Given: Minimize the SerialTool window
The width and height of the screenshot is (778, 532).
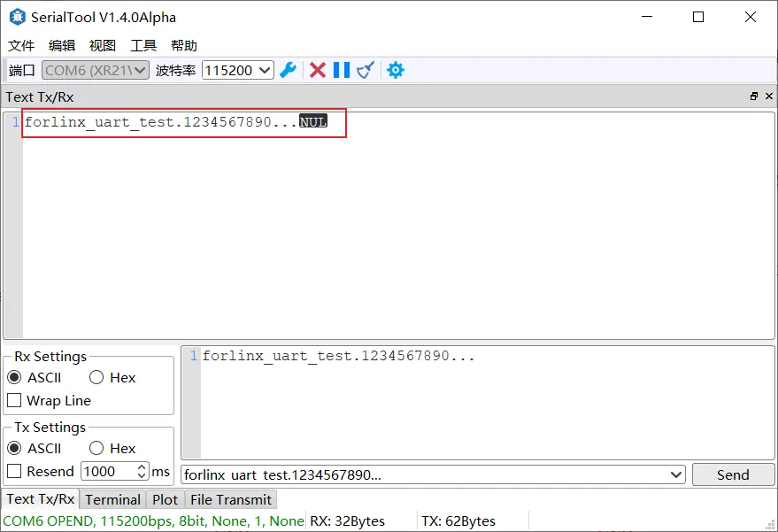Looking at the screenshot, I should 647,17.
